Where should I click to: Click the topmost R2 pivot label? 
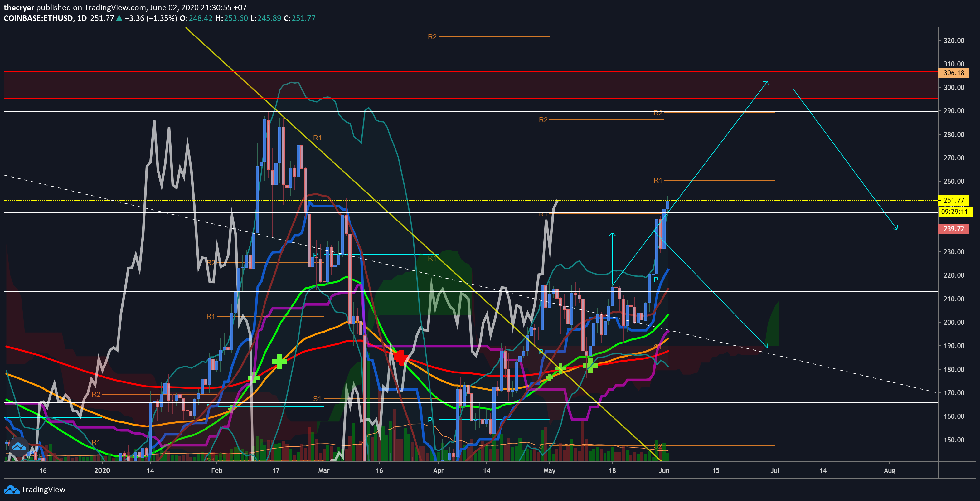(432, 36)
